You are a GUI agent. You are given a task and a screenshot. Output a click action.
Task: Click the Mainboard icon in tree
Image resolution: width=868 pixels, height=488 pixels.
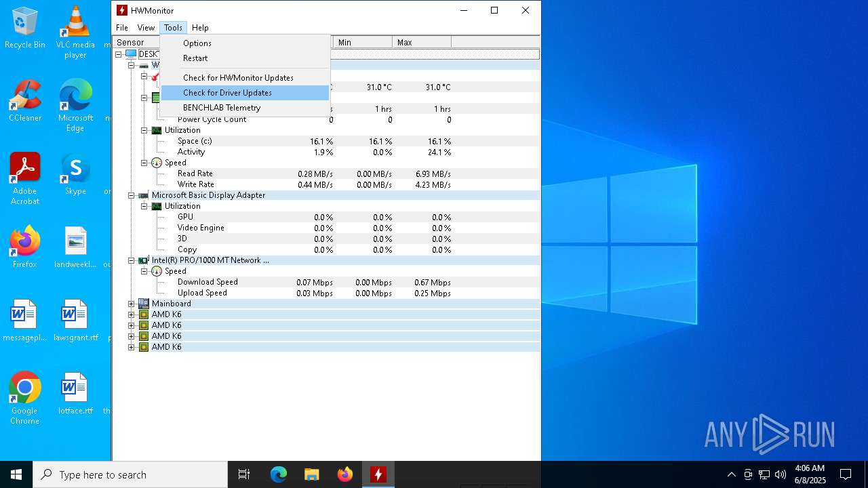(x=144, y=304)
